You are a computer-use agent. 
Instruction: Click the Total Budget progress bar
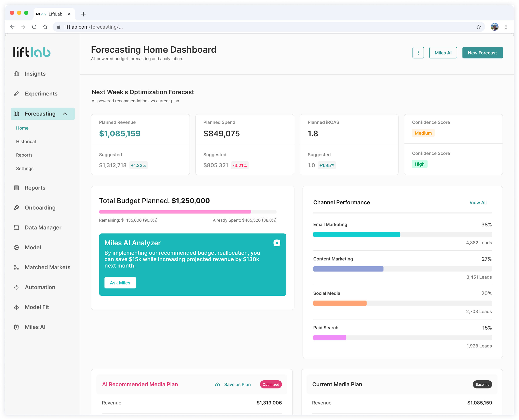point(187,212)
